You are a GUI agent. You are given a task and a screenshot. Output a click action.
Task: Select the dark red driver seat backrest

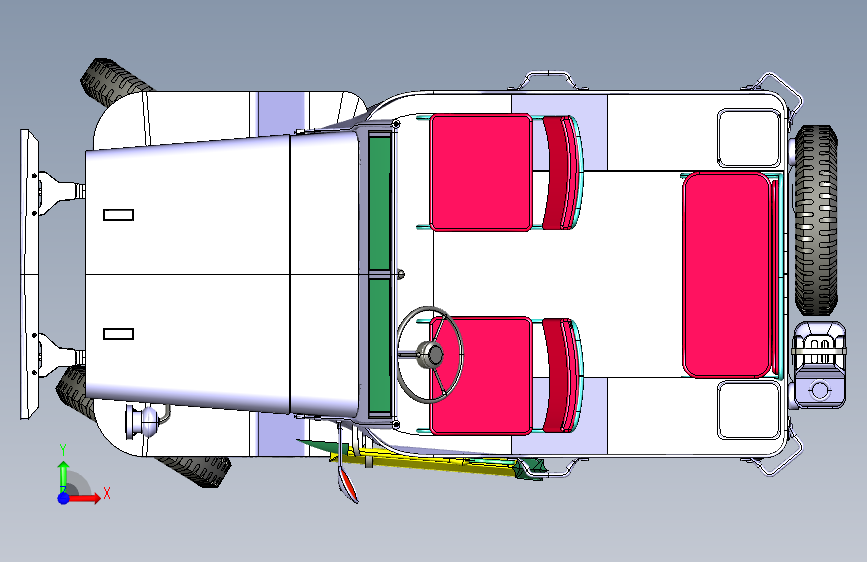557,376
